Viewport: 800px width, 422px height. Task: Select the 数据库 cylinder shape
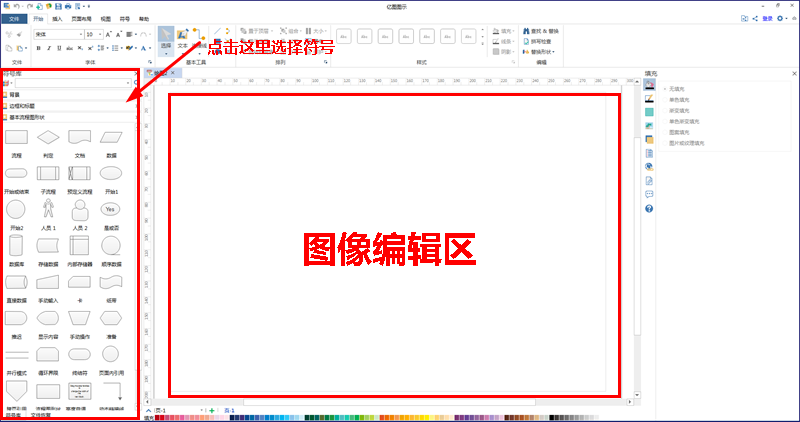click(x=16, y=245)
